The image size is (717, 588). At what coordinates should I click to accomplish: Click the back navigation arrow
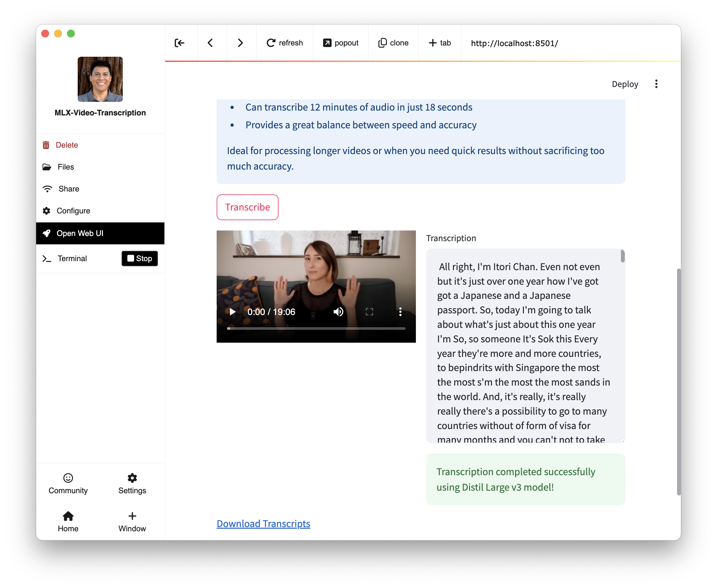[210, 43]
